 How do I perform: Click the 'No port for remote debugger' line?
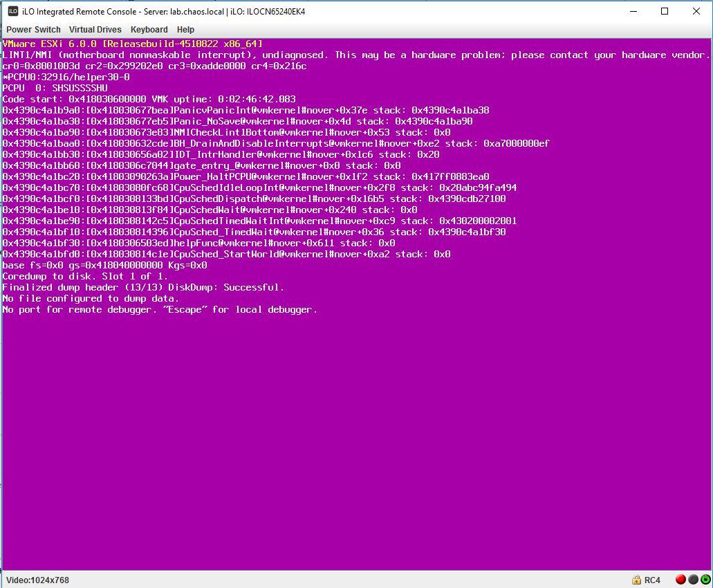tap(160, 309)
